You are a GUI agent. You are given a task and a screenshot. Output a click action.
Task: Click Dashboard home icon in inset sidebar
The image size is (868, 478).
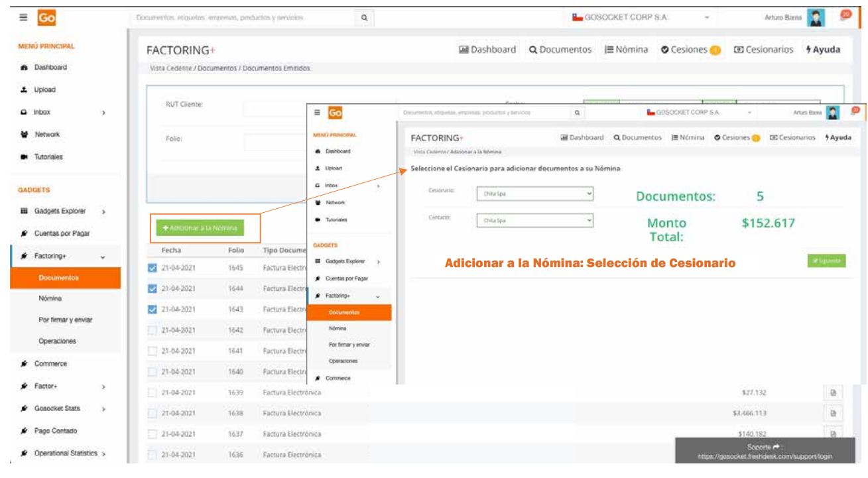click(x=318, y=151)
